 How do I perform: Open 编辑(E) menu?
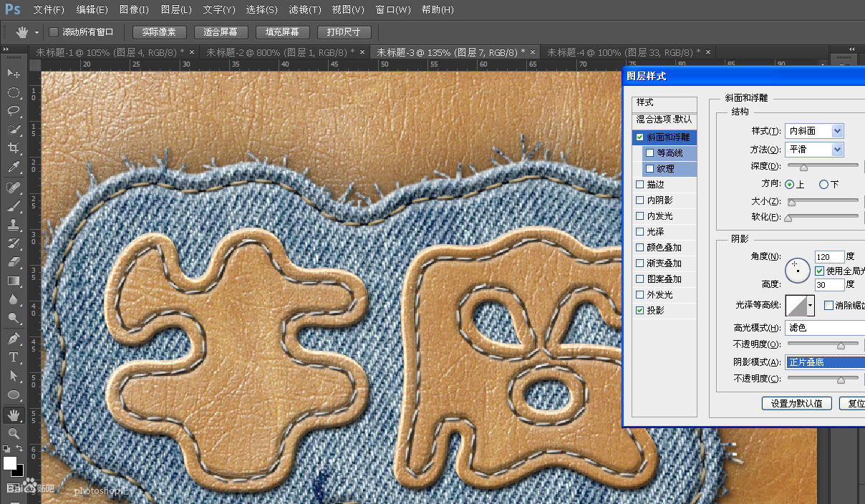point(92,10)
